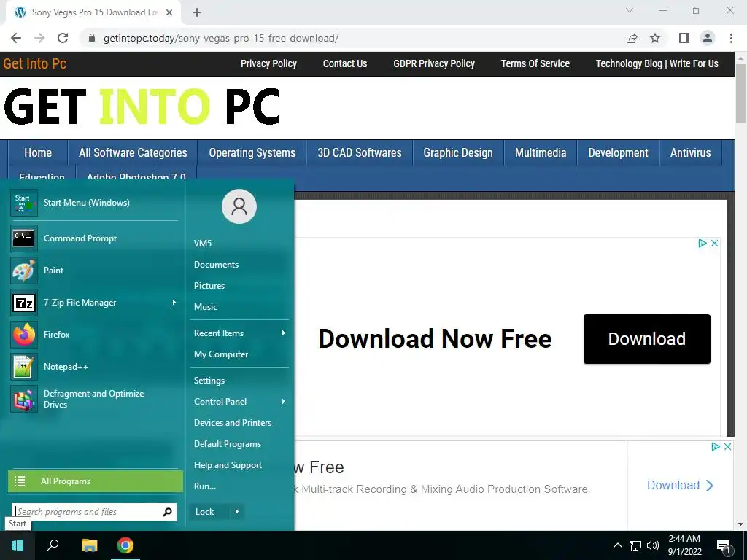Launch Paint from the start menu
The image size is (747, 560).
click(x=94, y=270)
